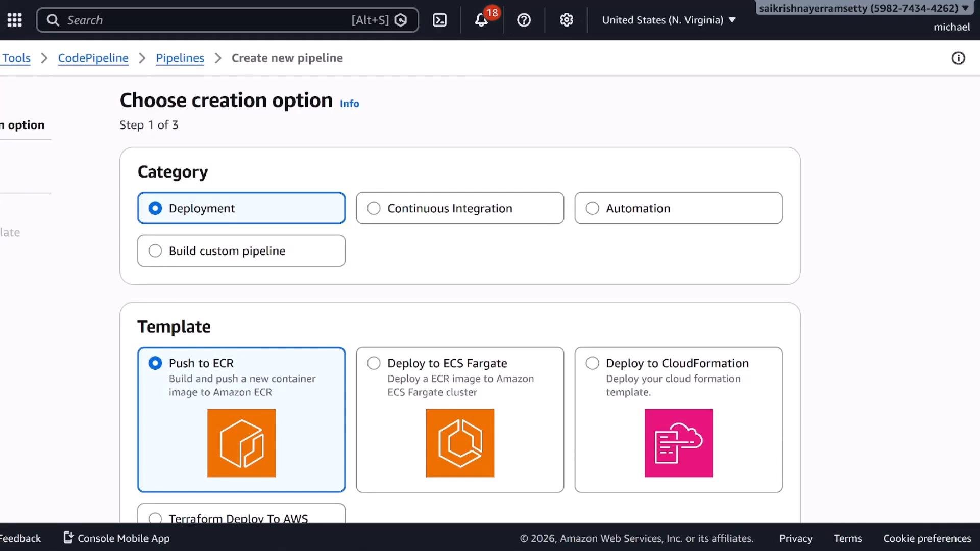Screen dimensions: 980x551
Task: Click 'Deploy your cloud formation template' description
Action: pyautogui.click(x=673, y=385)
